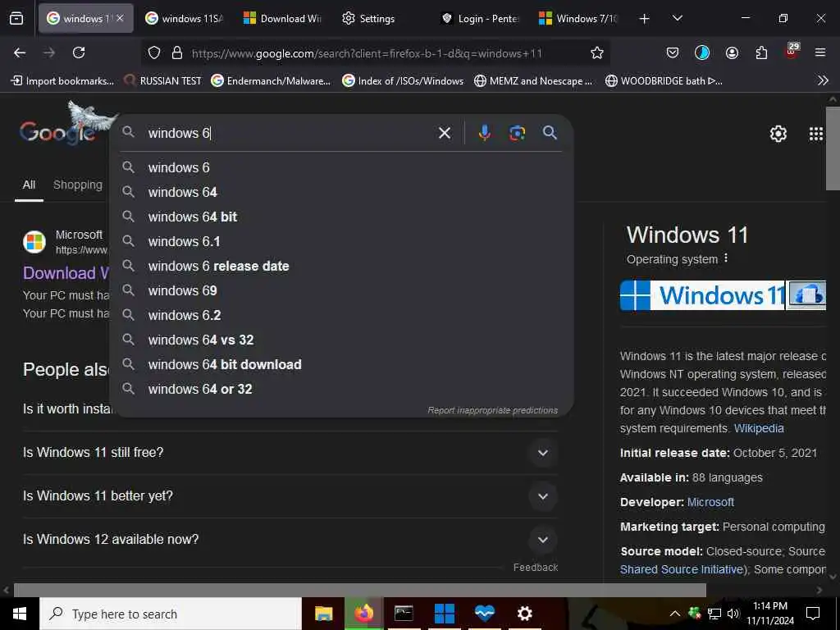Screen dimensions: 840x630
Task: Clear the search box text
Action: [445, 133]
